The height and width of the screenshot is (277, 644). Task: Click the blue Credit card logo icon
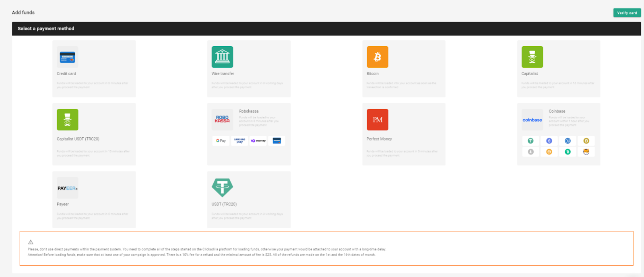(67, 57)
